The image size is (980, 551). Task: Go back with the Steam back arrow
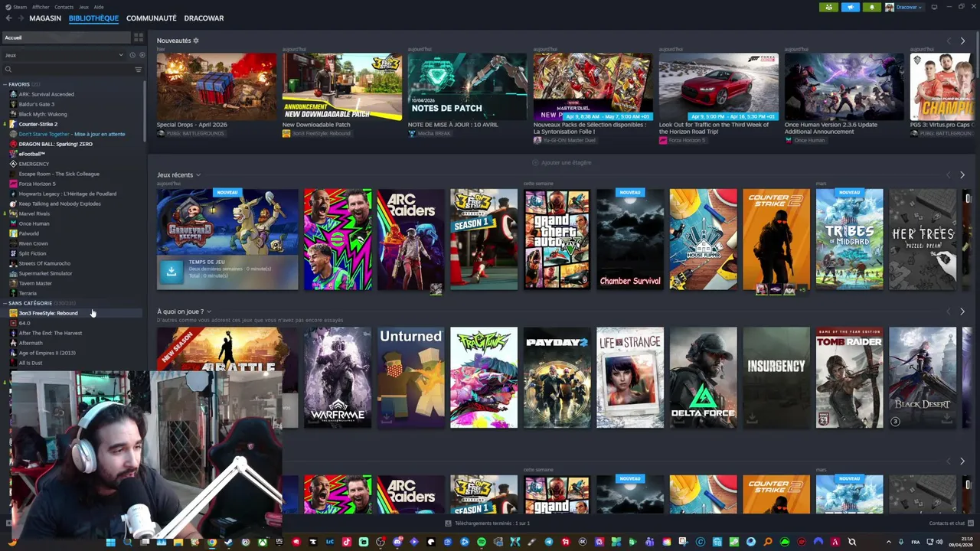coord(8,18)
